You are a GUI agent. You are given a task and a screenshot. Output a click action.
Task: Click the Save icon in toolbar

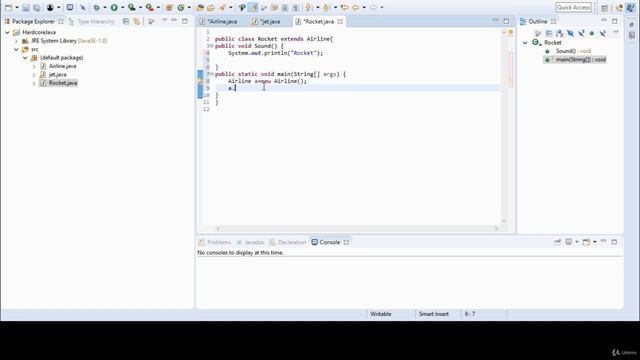click(26, 7)
